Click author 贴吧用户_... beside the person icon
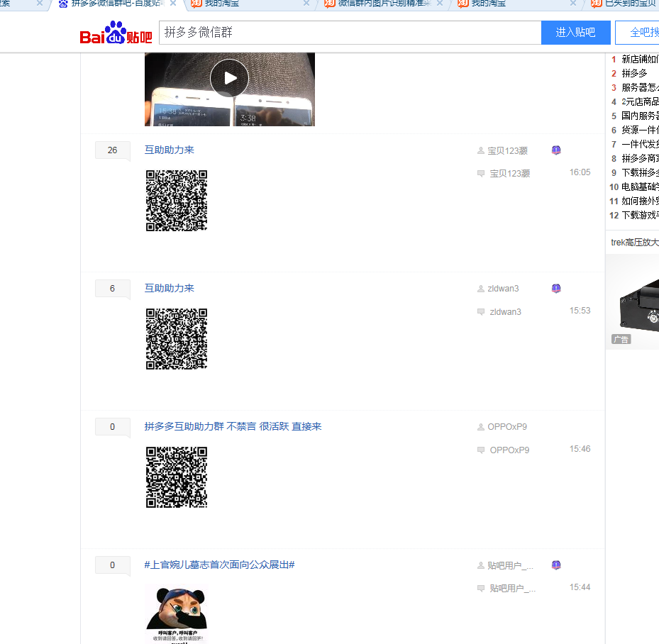 click(510, 565)
